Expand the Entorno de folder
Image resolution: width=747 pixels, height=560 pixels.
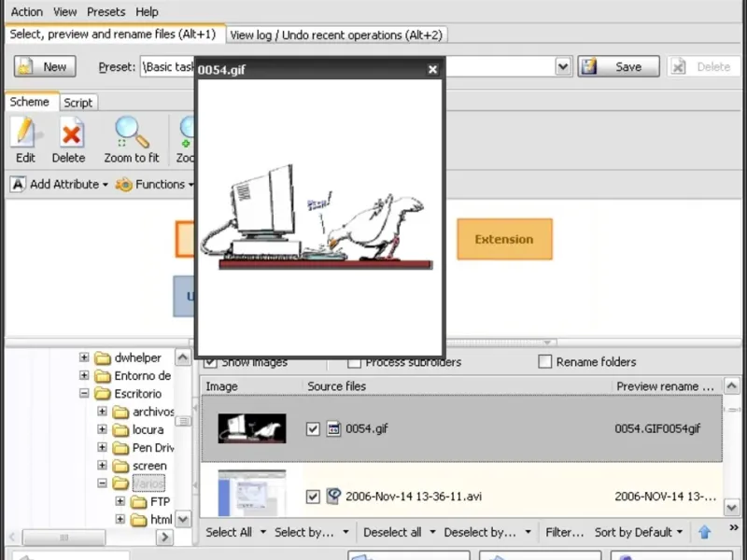point(84,375)
